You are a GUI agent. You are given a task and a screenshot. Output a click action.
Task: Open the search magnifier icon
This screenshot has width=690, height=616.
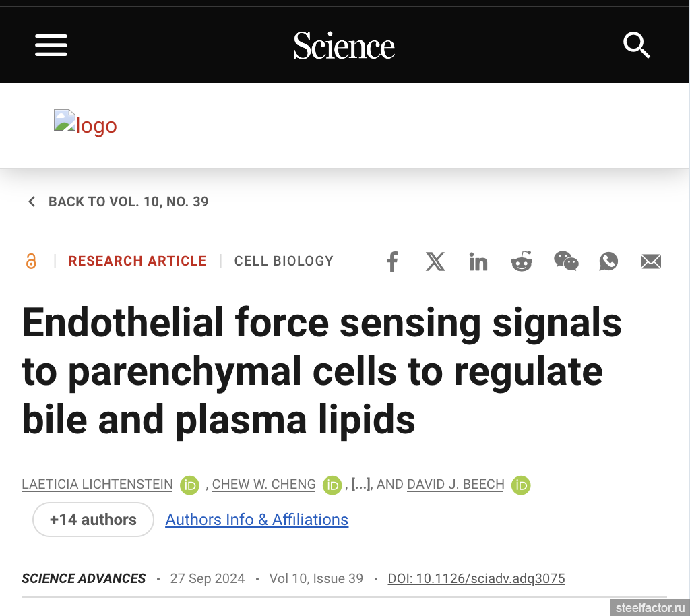click(636, 45)
